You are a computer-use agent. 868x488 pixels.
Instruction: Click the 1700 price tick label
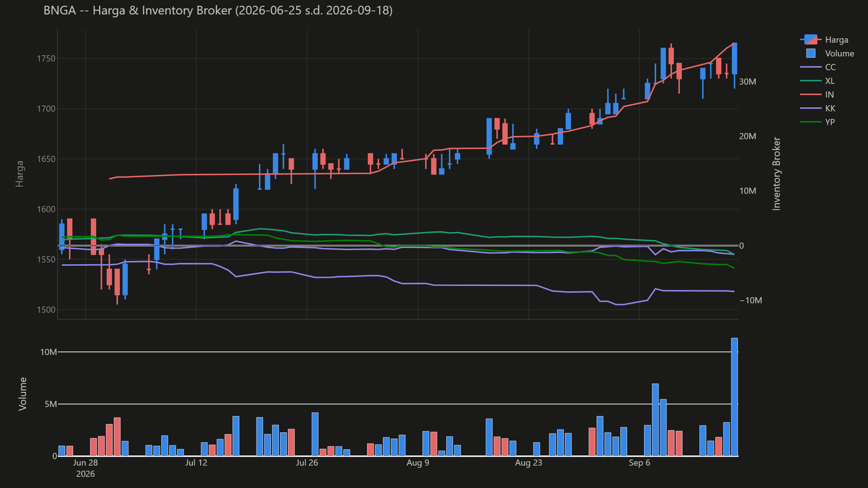45,109
